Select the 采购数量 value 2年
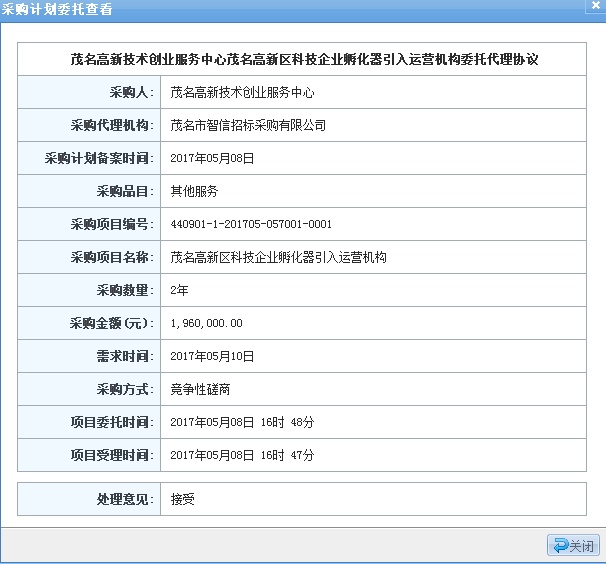606x564 pixels. [x=180, y=290]
